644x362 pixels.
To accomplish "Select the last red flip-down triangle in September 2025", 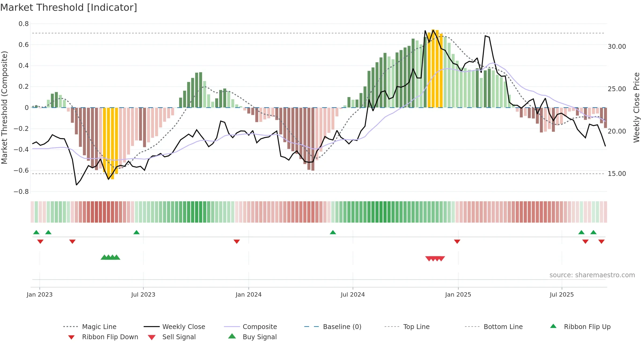I will (601, 241).
